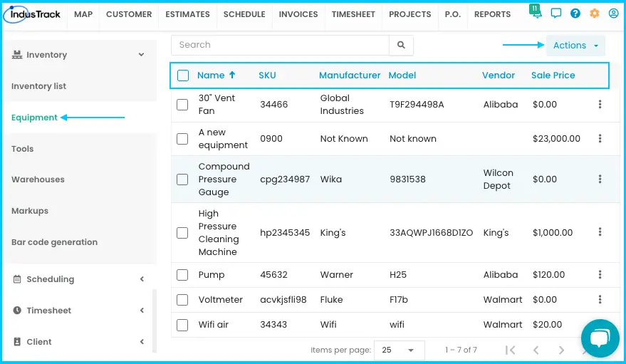This screenshot has height=364, width=626.
Task: Open row menu for Pump
Action: pyautogui.click(x=600, y=274)
